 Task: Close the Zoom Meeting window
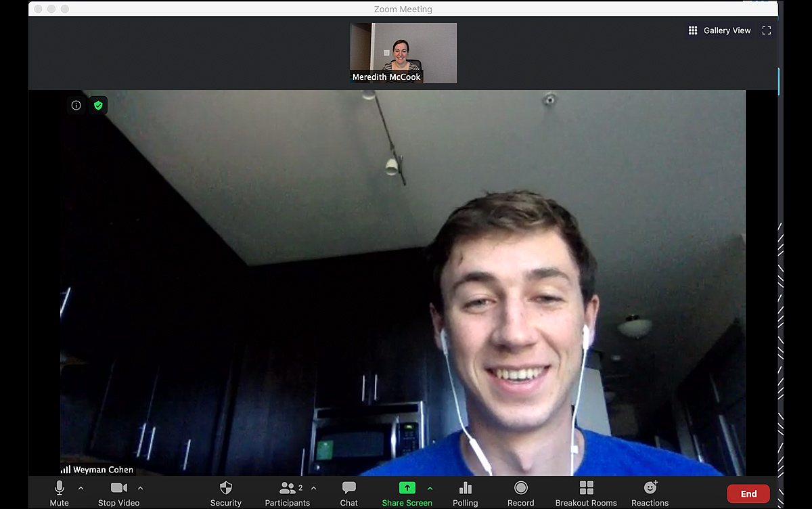pyautogui.click(x=38, y=9)
